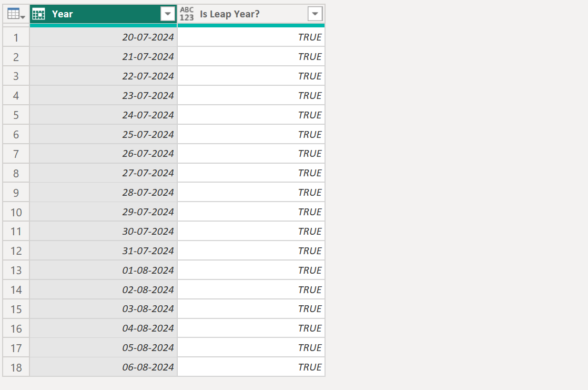Click the table menu icon in corner
The image size is (588, 390).
16,14
